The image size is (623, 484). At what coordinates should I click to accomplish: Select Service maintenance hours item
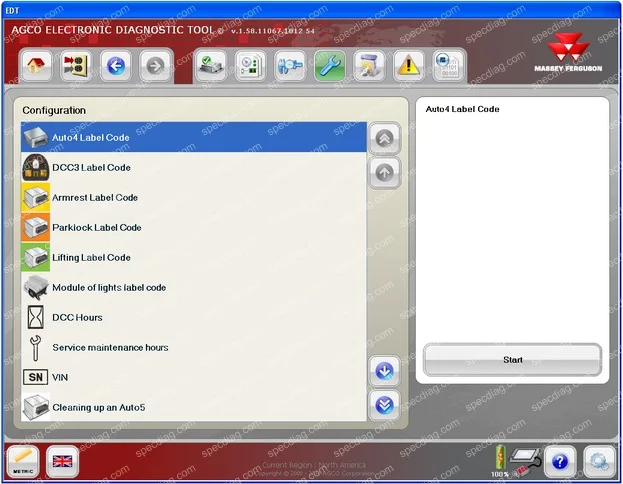click(193, 347)
